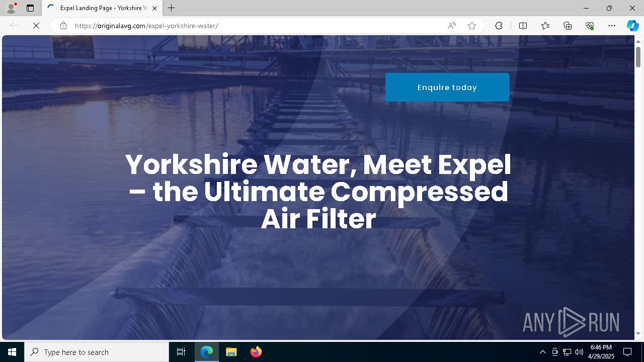Screen dimensions: 644x362
Task: Expand Settings and more menu
Action: point(612,26)
